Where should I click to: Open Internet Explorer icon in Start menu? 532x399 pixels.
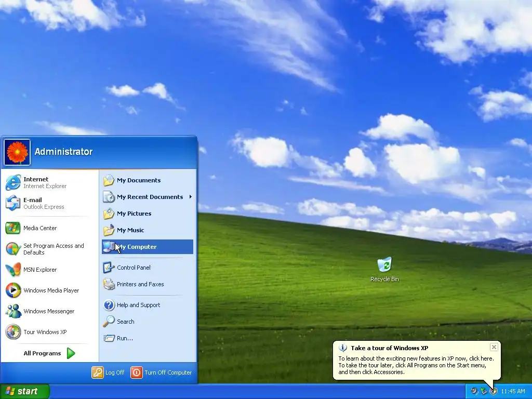point(13,182)
